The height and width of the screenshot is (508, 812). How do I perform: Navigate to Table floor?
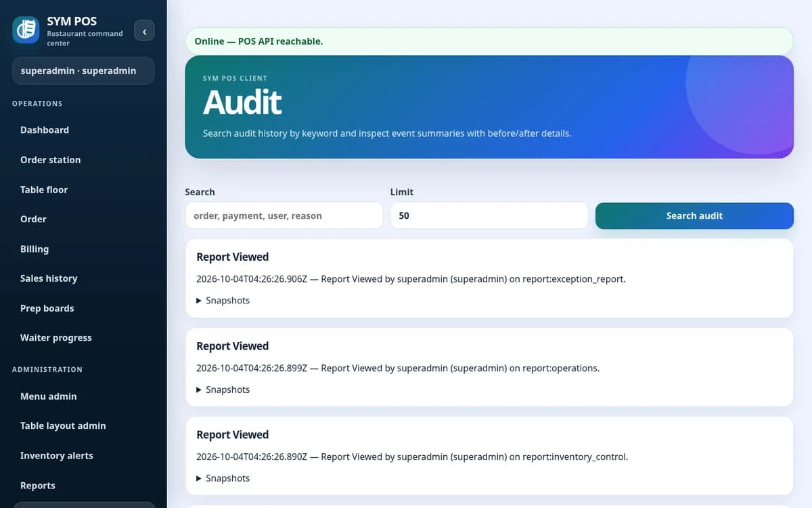(x=83, y=190)
